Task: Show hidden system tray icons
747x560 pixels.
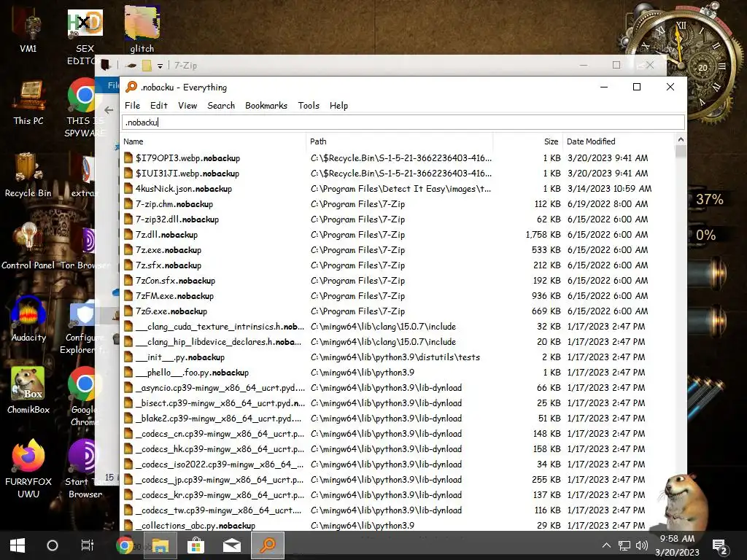Action: click(606, 545)
